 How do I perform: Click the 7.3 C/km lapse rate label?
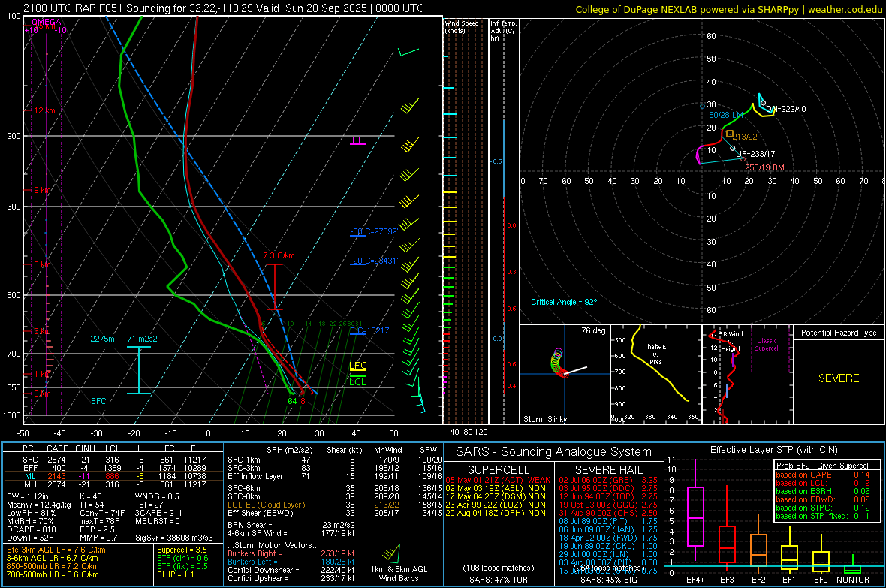coord(279,255)
